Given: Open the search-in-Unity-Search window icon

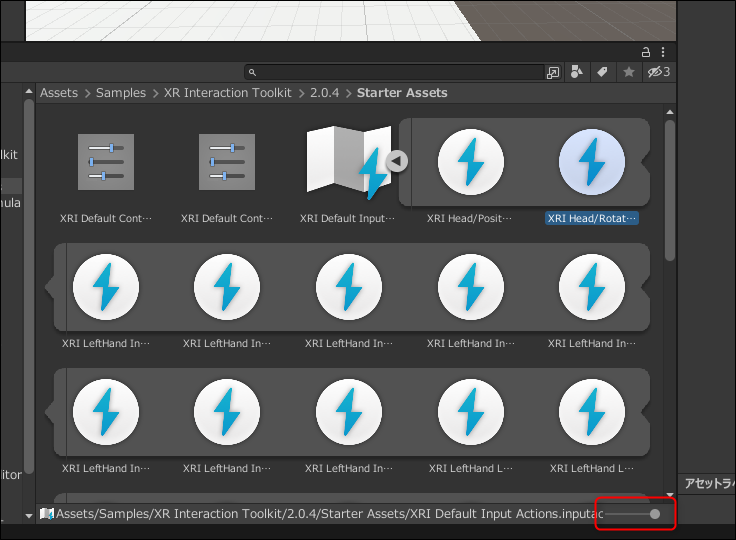Looking at the screenshot, I should (x=553, y=72).
